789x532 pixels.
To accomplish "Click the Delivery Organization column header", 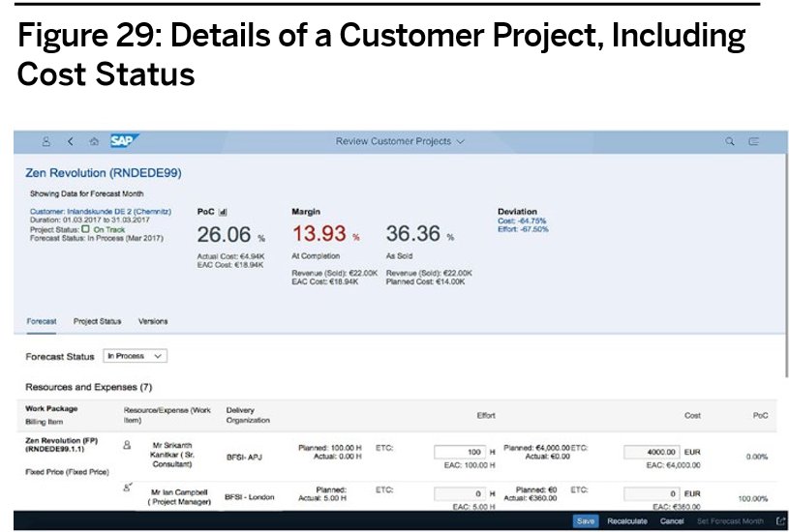I will [248, 415].
